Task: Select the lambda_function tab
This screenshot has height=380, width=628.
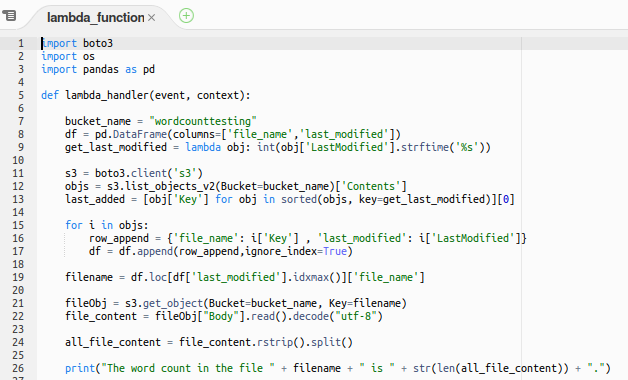Action: (95, 18)
